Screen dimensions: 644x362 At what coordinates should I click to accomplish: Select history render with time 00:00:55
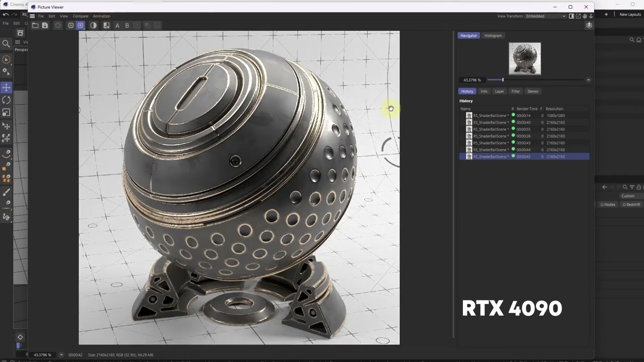[x=524, y=129]
